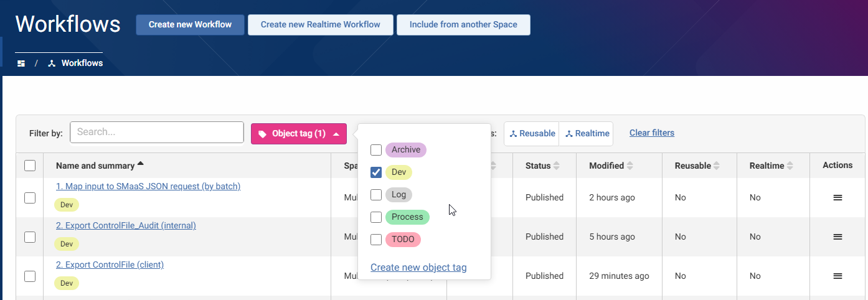The width and height of the screenshot is (868, 300).
Task: Focus the Filter by search field
Action: 156,133
